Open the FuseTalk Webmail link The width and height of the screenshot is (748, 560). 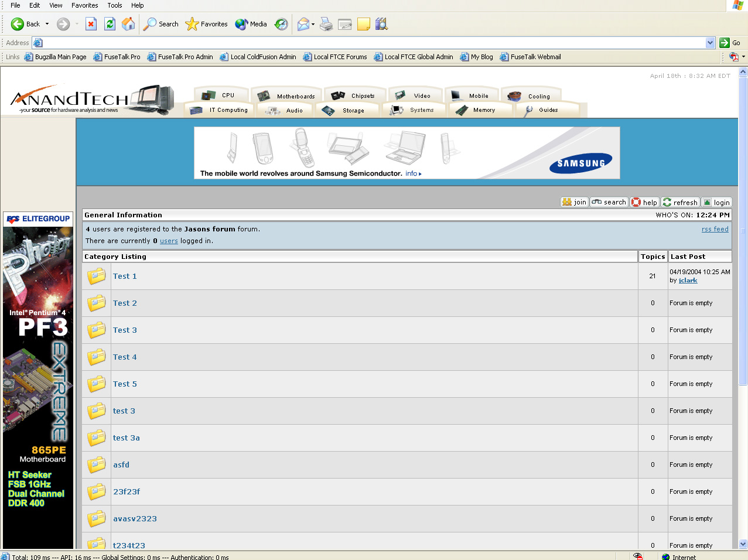pos(530,57)
